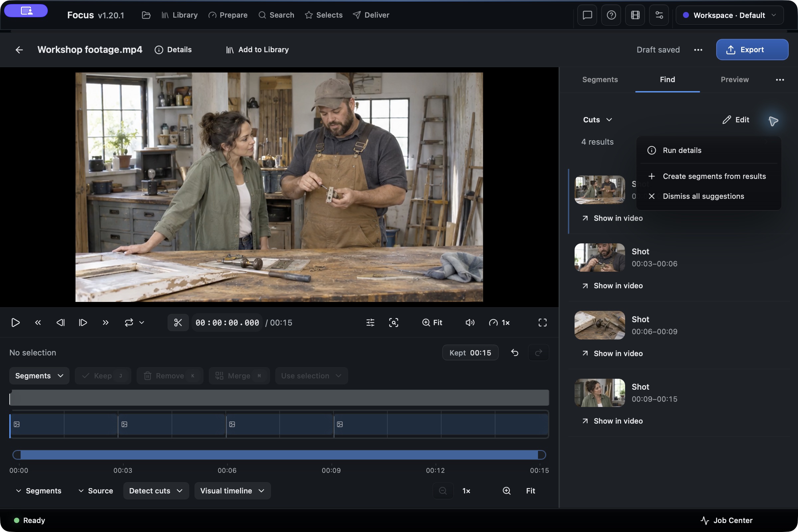This screenshot has width=798, height=532.
Task: Open Job Center in status bar
Action: 727,520
